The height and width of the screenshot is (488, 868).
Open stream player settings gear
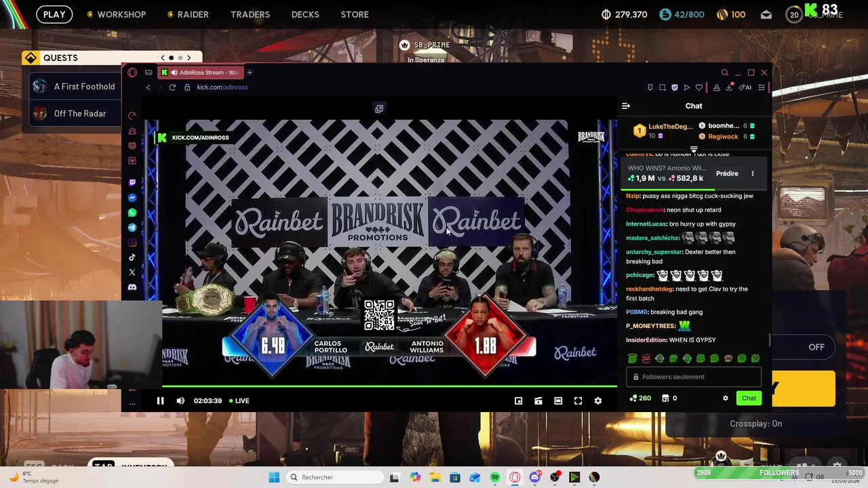[x=598, y=401]
